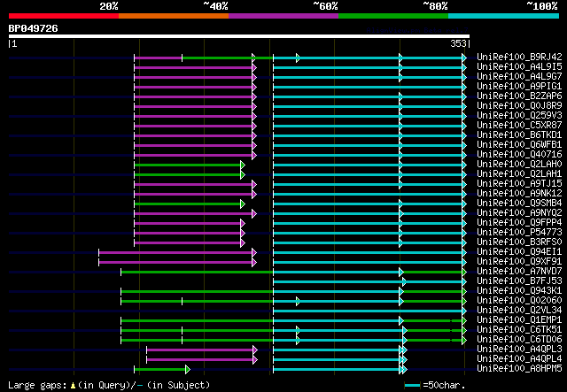This screenshot has height=392, width=567.
Task: Select the UniRef100_B3RFS0 label
Action: tap(519, 242)
